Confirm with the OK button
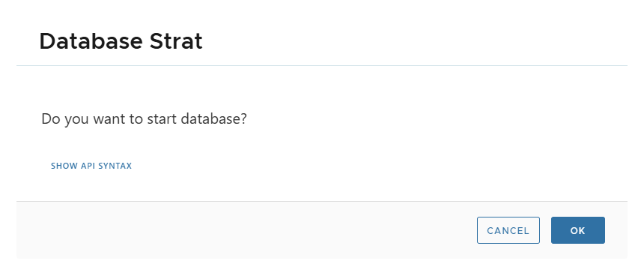644x276 pixels. [578, 230]
